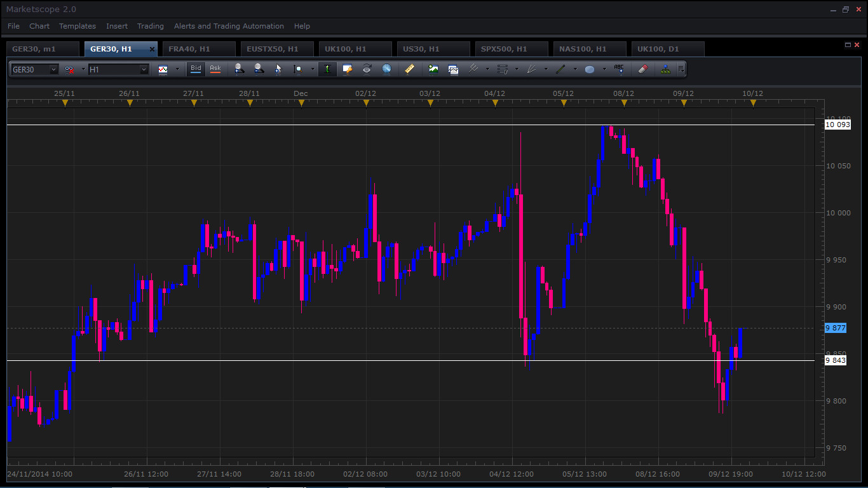The width and height of the screenshot is (868, 488).
Task: Click the chart properties wrench icon
Action: (x=348, y=69)
